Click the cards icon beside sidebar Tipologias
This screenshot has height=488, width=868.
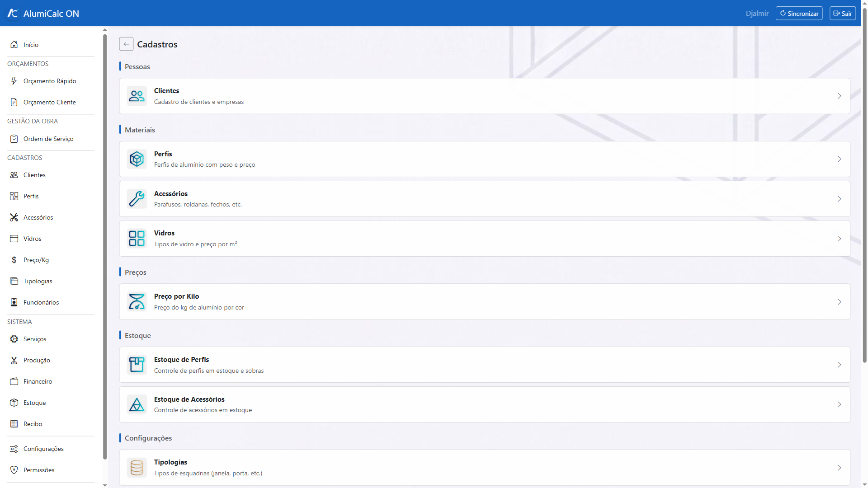click(14, 281)
